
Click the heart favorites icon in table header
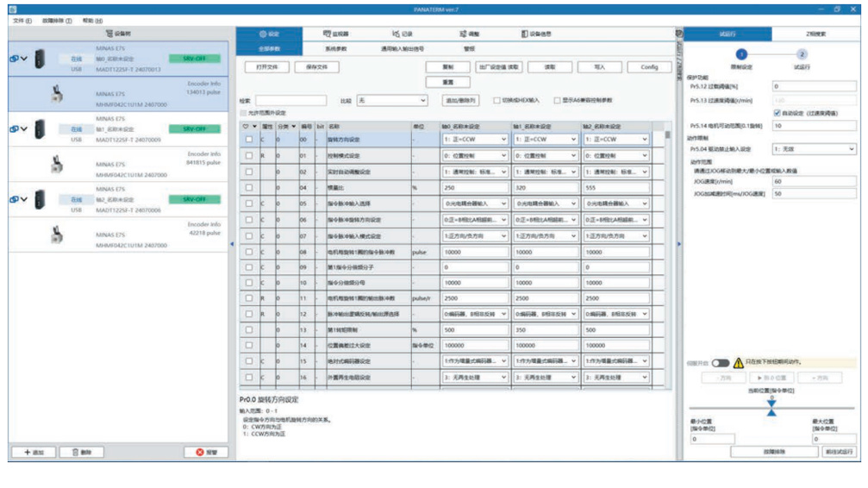[x=246, y=126]
